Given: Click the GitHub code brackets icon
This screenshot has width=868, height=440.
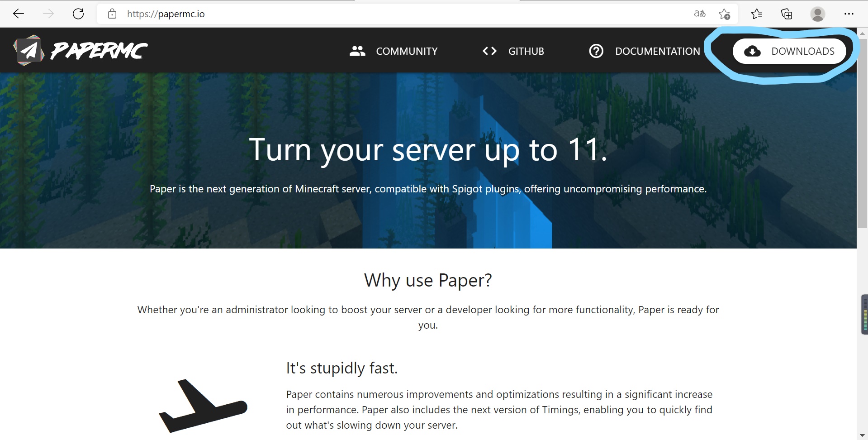Looking at the screenshot, I should click(489, 51).
